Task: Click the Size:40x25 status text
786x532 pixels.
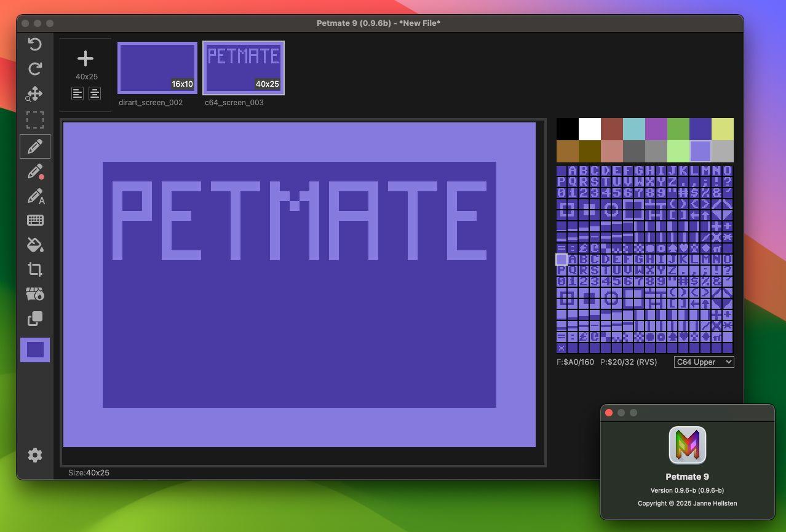Action: click(x=89, y=472)
